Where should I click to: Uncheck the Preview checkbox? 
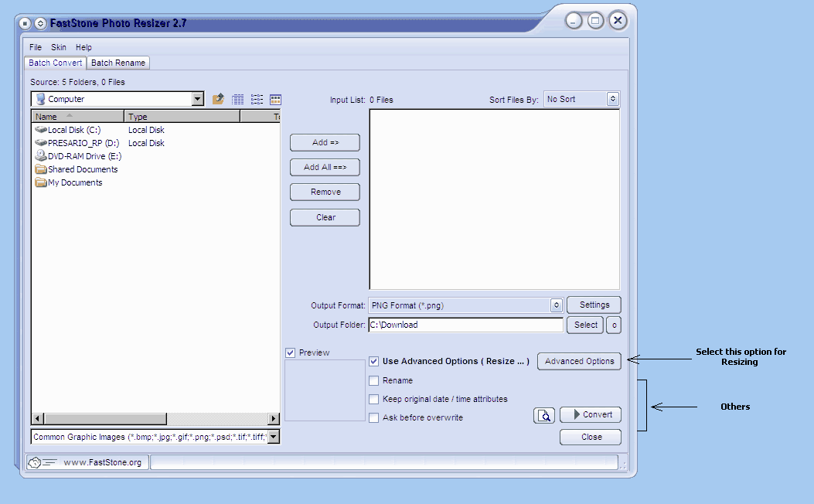click(x=291, y=352)
